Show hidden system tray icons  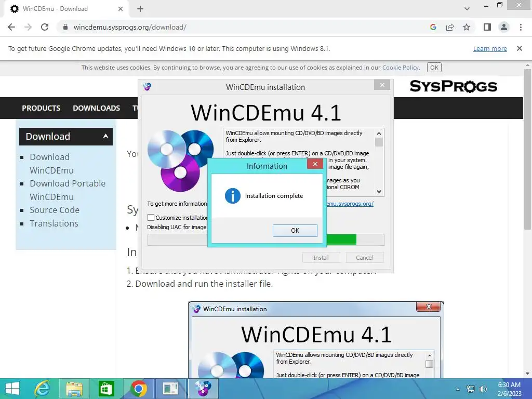tap(458, 389)
